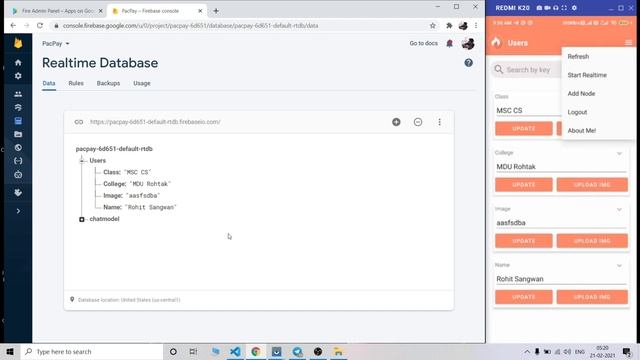The image size is (640, 360).
Task: Open Firebase notifications bell
Action: coord(449,43)
